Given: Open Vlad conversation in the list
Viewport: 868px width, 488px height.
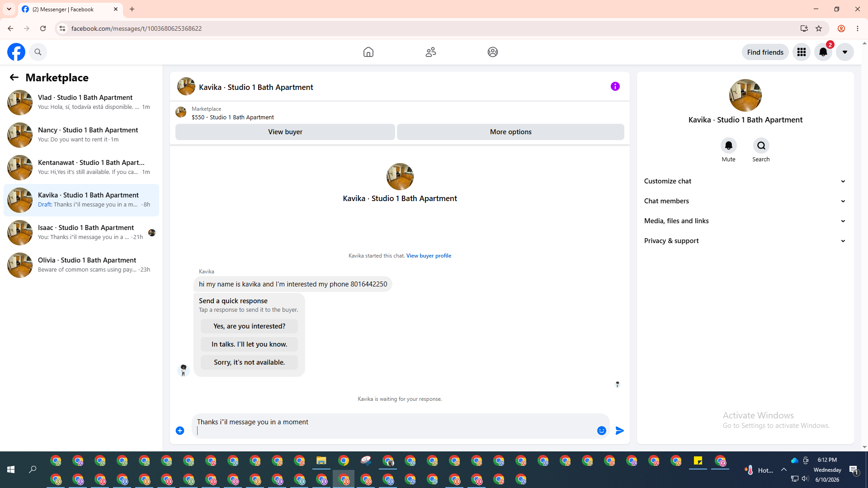Looking at the screenshot, I should coord(81,102).
